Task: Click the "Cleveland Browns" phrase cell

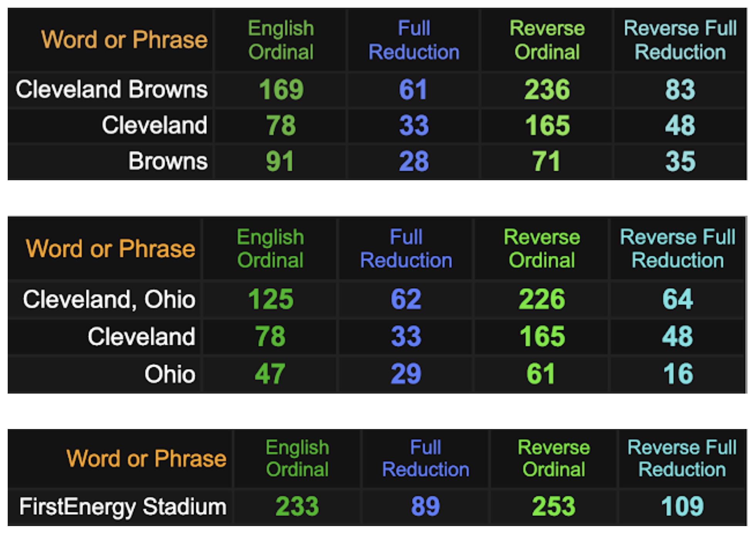Action: (111, 89)
